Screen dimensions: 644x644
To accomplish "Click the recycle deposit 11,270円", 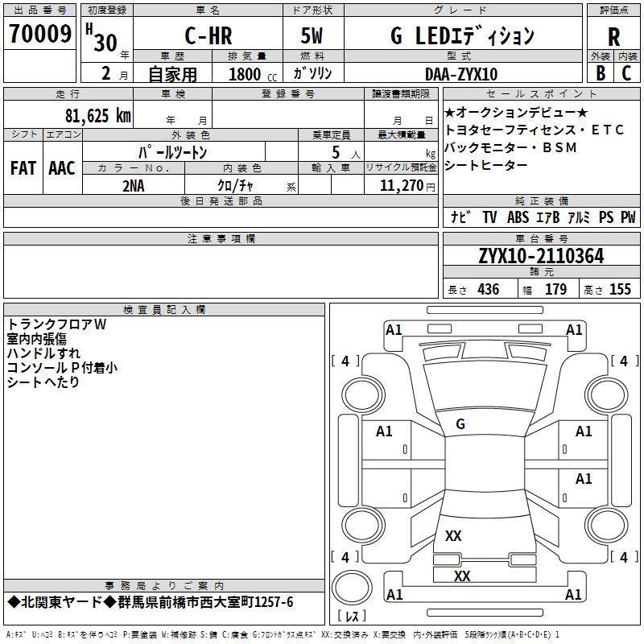I will pyautogui.click(x=407, y=186).
